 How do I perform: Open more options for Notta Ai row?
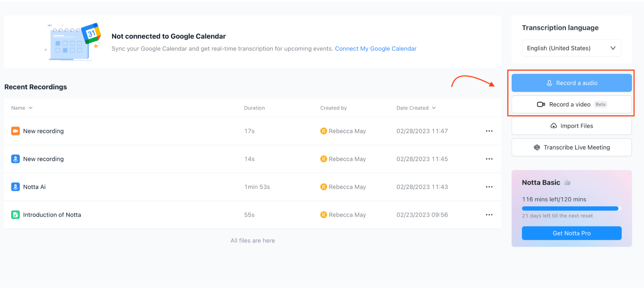click(489, 187)
